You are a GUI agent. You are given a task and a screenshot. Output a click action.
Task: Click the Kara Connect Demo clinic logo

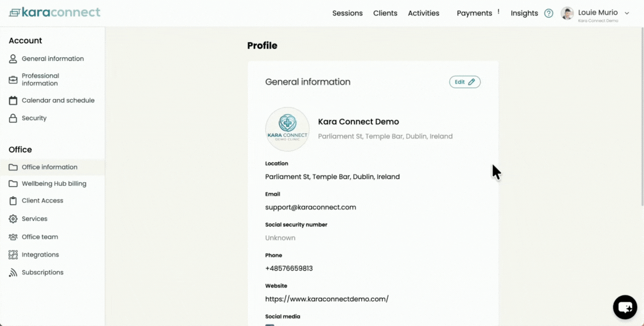(287, 129)
